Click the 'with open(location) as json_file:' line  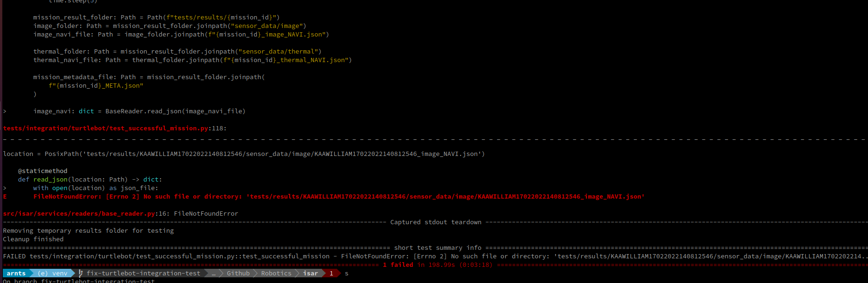pyautogui.click(x=96, y=188)
